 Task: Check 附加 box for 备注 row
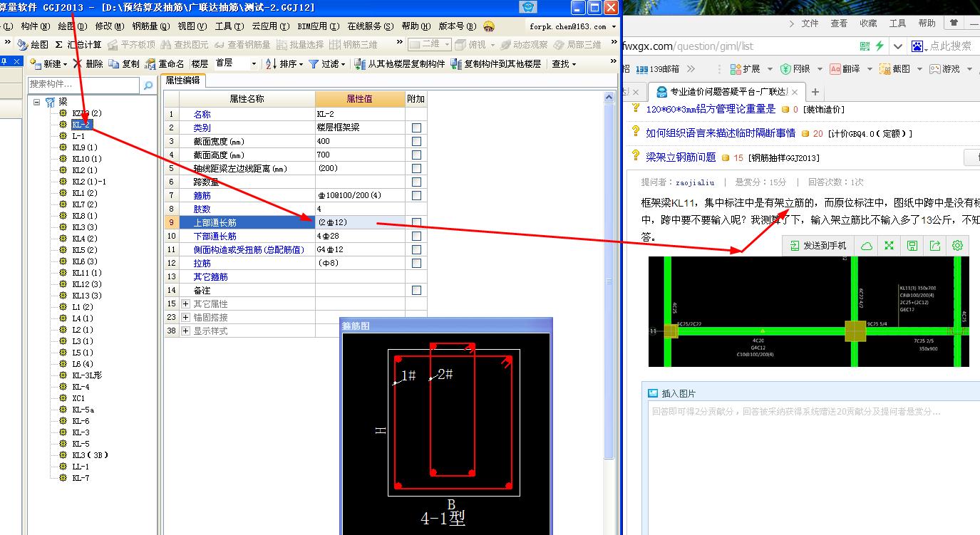[416, 291]
